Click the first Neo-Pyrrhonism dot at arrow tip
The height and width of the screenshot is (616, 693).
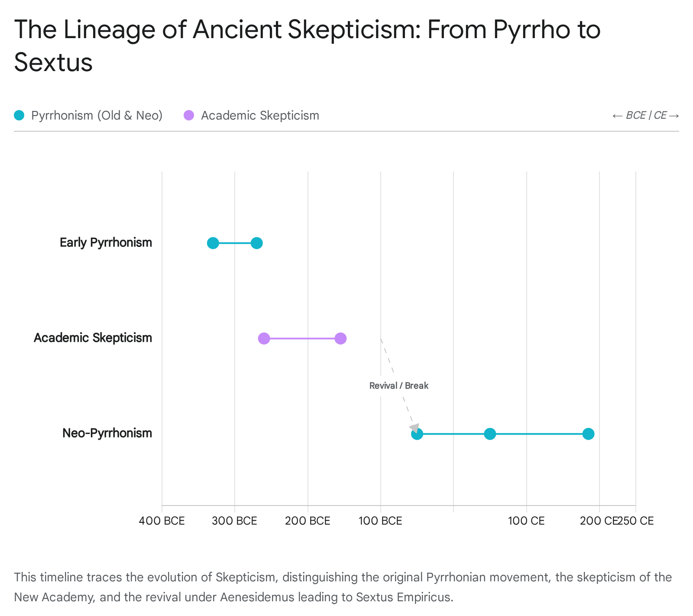[x=417, y=434]
